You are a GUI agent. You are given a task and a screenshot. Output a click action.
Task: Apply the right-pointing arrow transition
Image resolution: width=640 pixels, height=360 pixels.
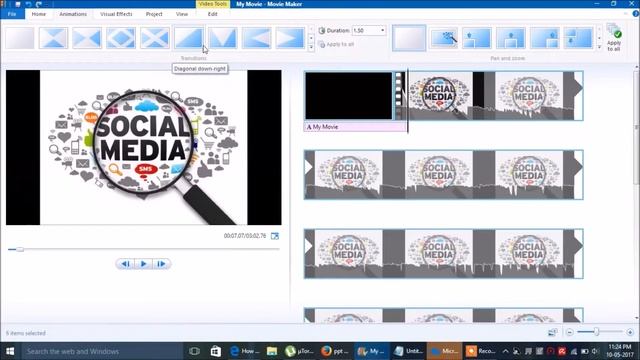[x=290, y=38]
